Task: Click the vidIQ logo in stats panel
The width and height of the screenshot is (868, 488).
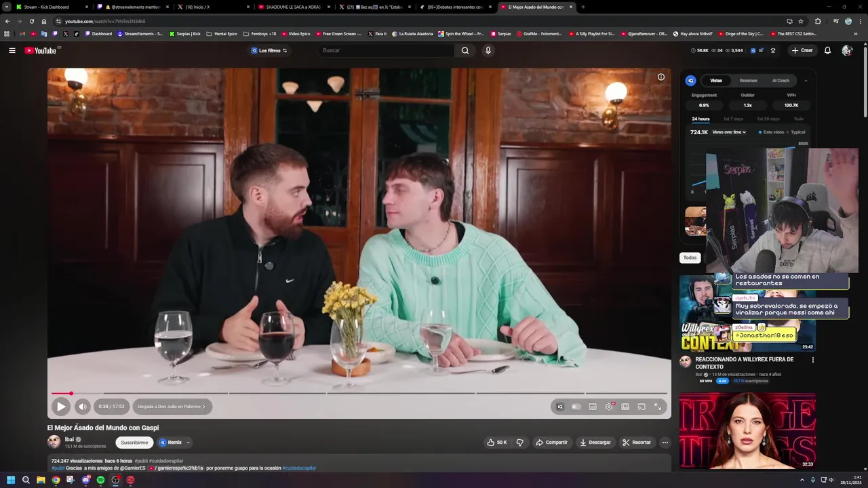Action: [x=691, y=81]
